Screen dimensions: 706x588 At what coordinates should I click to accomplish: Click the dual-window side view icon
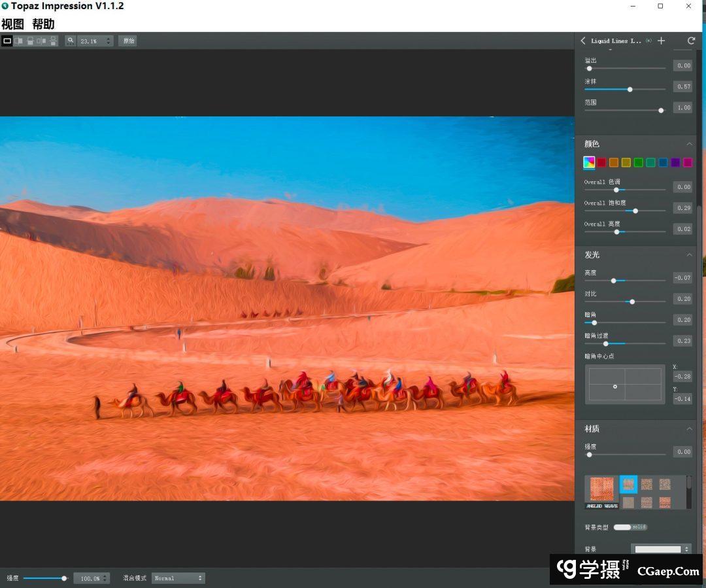[42, 41]
